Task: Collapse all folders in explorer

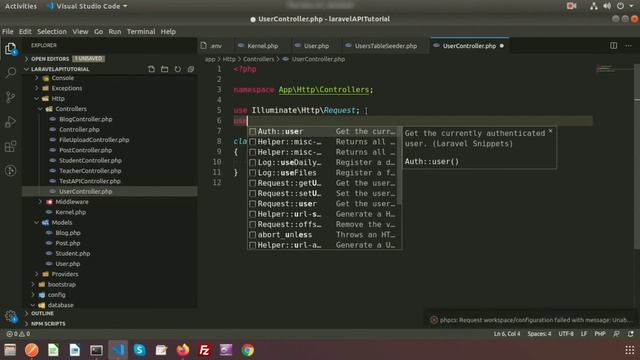Action: [191, 69]
